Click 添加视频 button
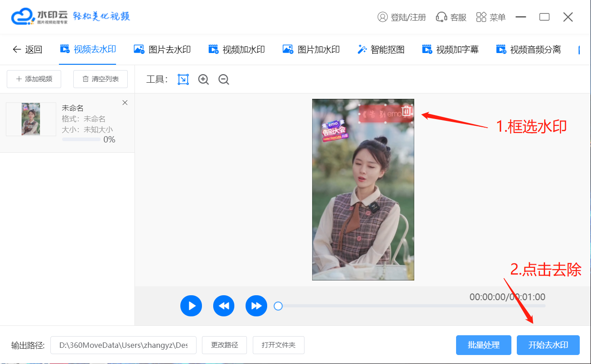The image size is (591, 364). click(x=34, y=79)
